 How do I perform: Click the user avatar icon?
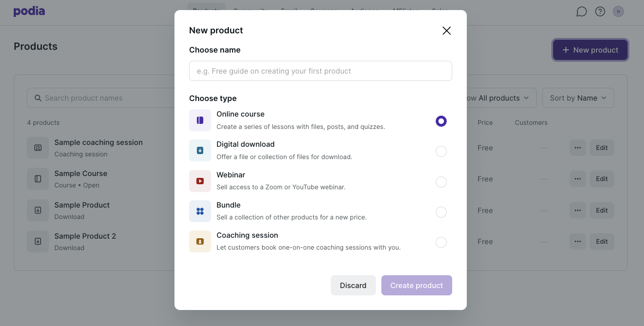tap(618, 11)
